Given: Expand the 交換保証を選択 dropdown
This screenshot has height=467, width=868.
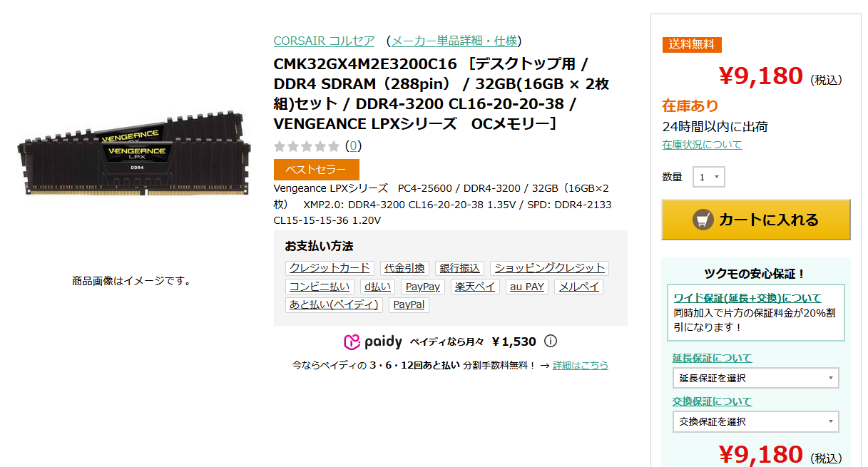Looking at the screenshot, I should coord(755,421).
